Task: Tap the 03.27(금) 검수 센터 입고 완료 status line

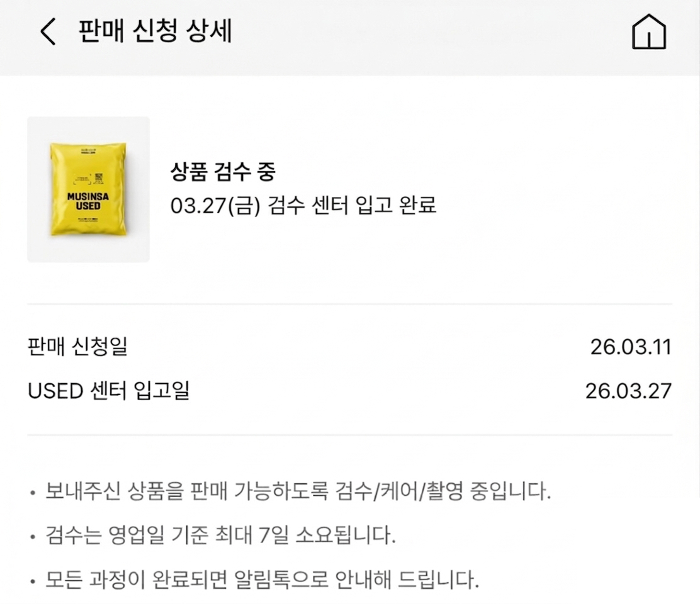Action: tap(303, 206)
